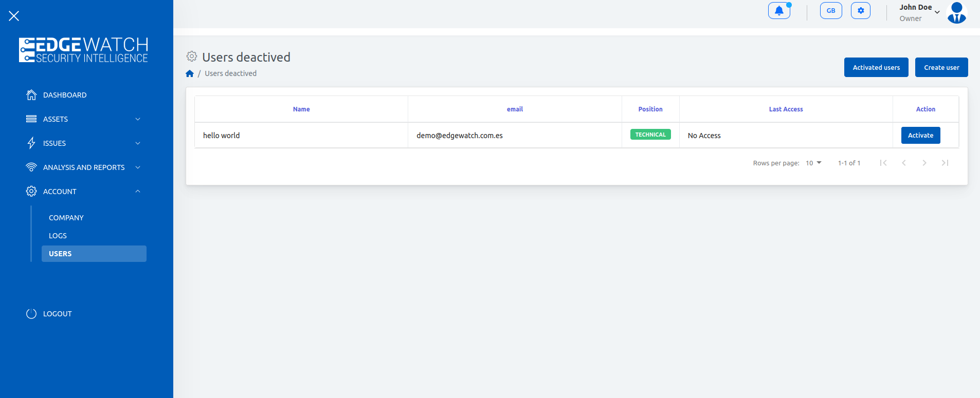Click the gear icon beside Users deactived title
Image resolution: width=980 pixels, height=398 pixels.
point(192,56)
